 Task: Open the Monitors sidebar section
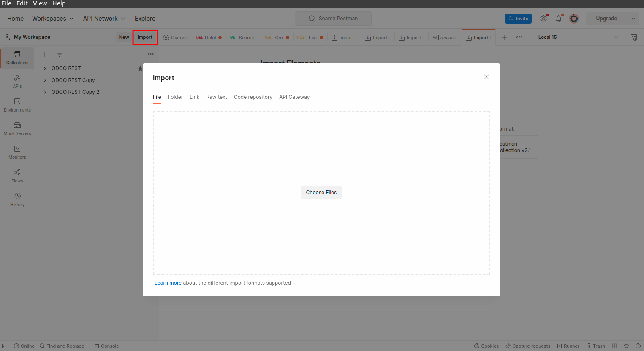(x=17, y=152)
